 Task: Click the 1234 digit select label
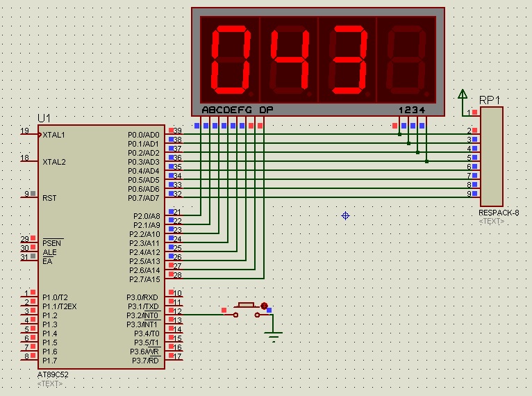point(412,110)
